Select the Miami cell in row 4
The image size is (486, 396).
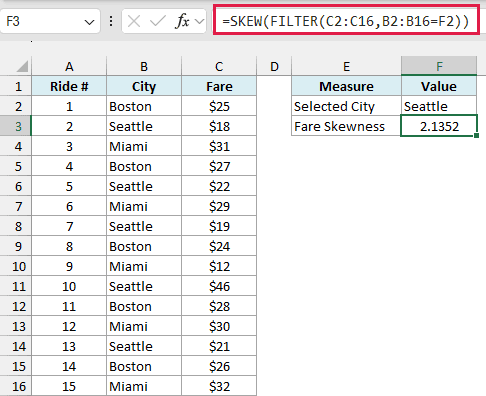pos(144,146)
